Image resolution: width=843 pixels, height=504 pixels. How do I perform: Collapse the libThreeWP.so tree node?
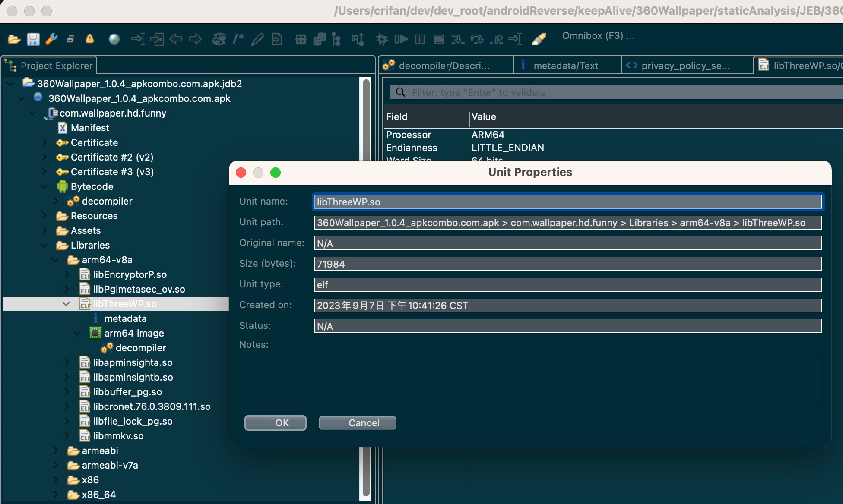[x=66, y=304]
